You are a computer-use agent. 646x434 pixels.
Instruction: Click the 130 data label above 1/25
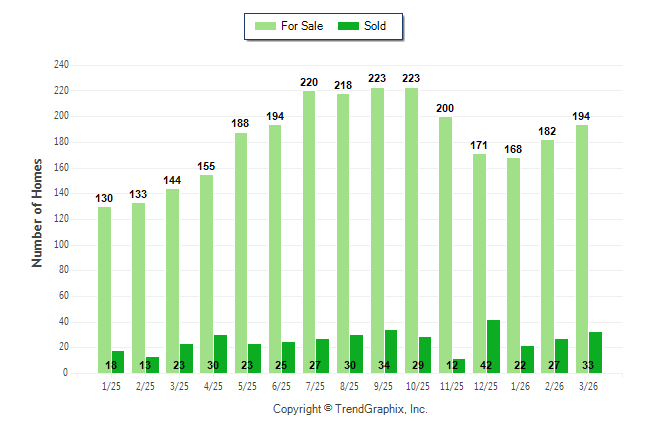pos(105,198)
